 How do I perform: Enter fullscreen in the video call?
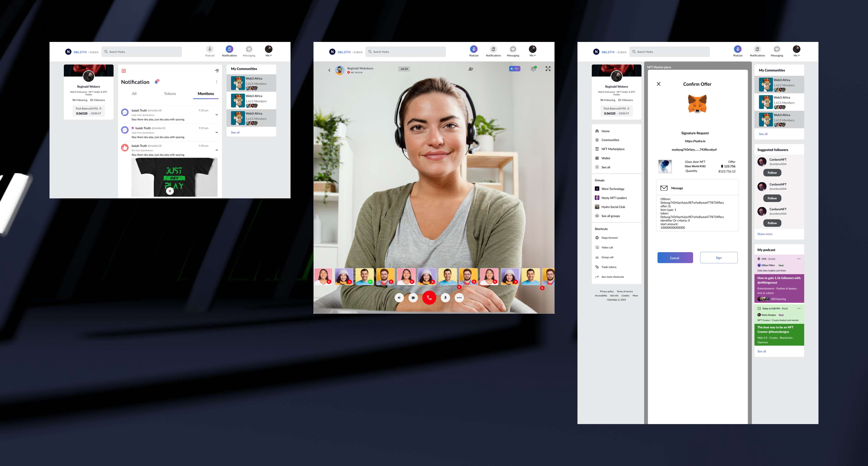548,69
